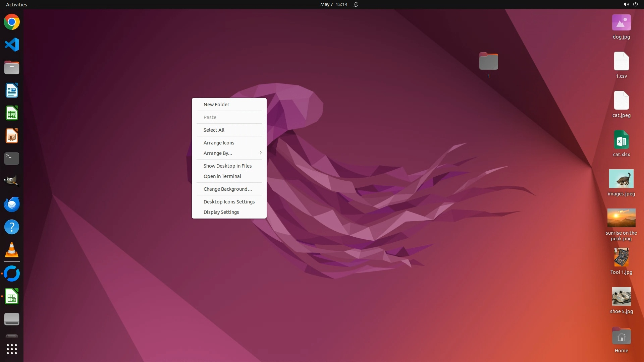Click Change Background menu option

pos(228,189)
